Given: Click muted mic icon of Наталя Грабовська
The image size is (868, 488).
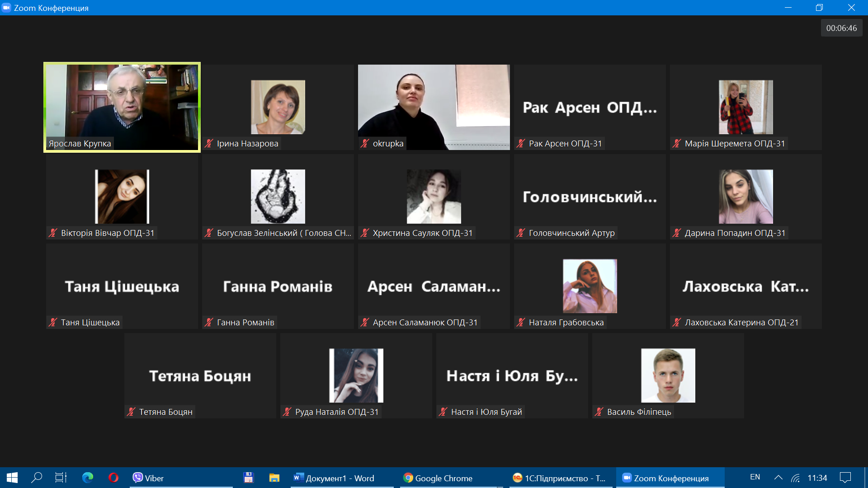Looking at the screenshot, I should pos(521,323).
